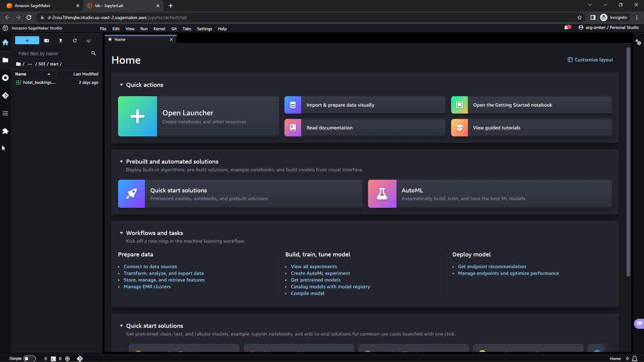Refresh the file browser list
The image size is (644, 362).
tap(75, 41)
